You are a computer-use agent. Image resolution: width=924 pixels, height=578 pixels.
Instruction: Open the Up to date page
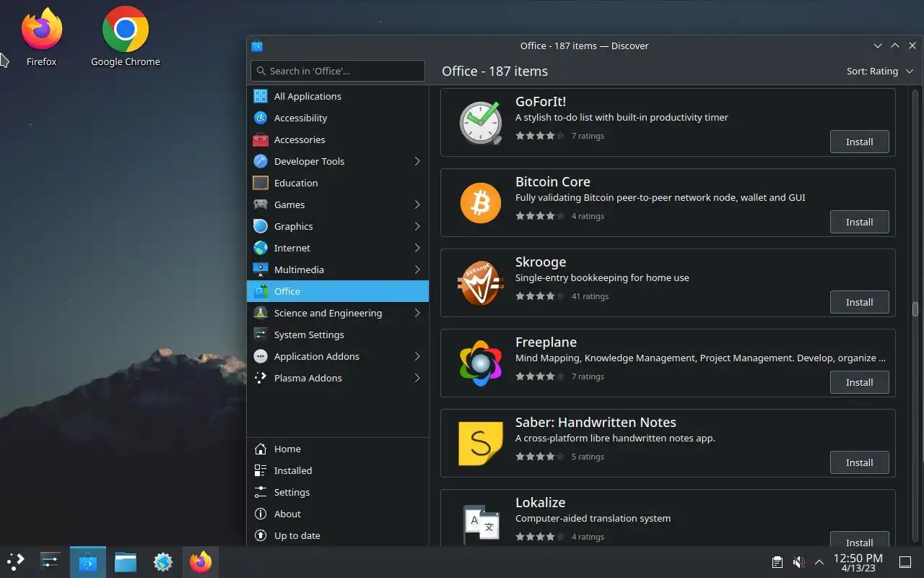(338, 535)
